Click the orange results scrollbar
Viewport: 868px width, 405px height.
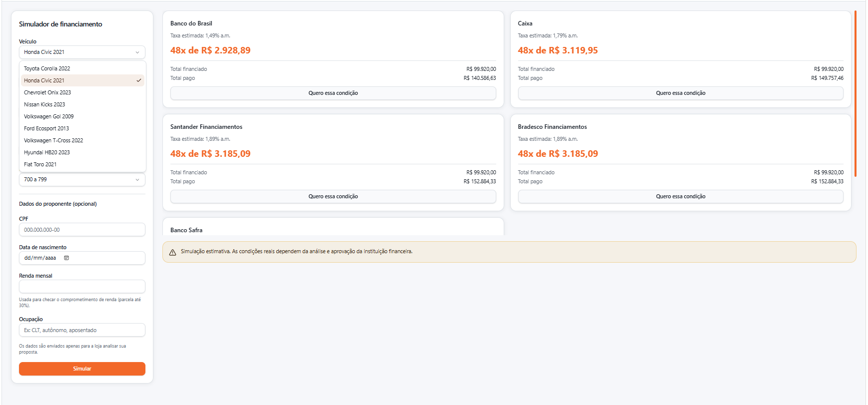[x=856, y=93]
